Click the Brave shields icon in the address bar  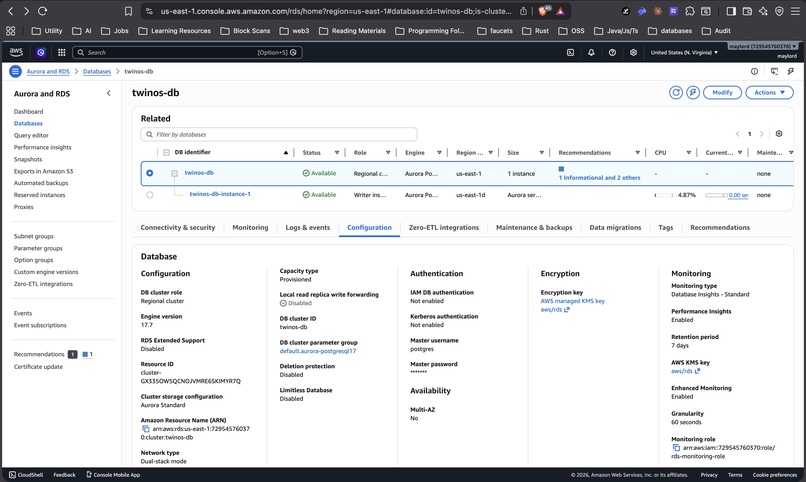(544, 11)
